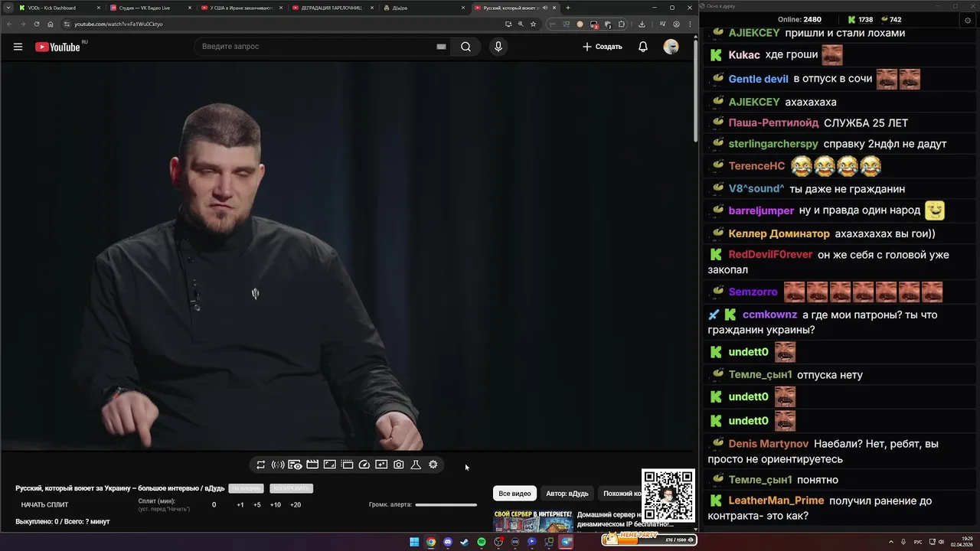Screen dimensions: 980x551
Task: Open the server advertisement thumbnail
Action: (x=533, y=520)
